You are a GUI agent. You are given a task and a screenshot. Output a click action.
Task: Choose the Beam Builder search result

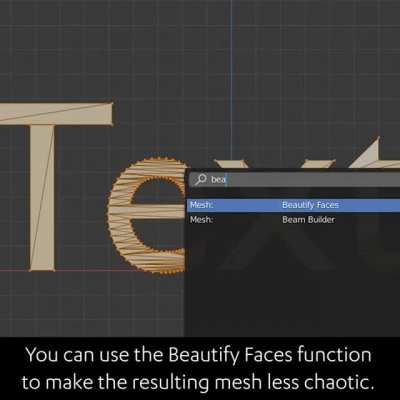click(x=294, y=220)
